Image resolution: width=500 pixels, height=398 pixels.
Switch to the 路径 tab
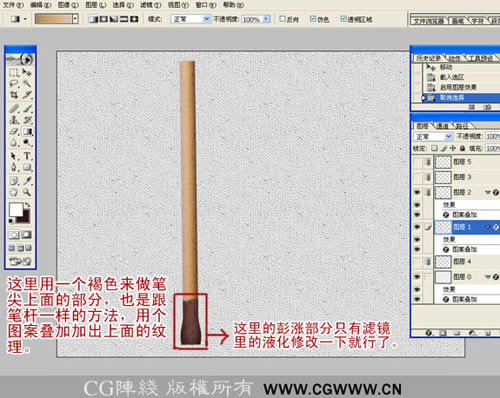tap(462, 126)
